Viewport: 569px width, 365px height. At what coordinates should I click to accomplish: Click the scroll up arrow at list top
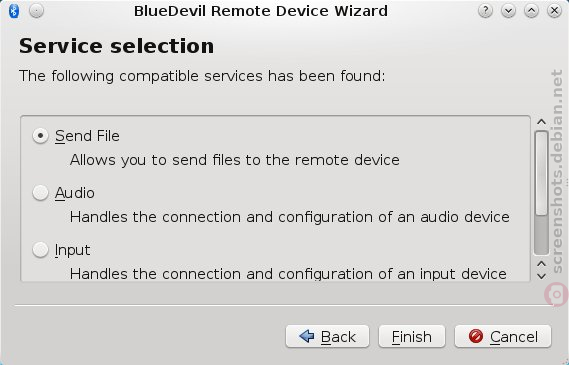pos(541,122)
